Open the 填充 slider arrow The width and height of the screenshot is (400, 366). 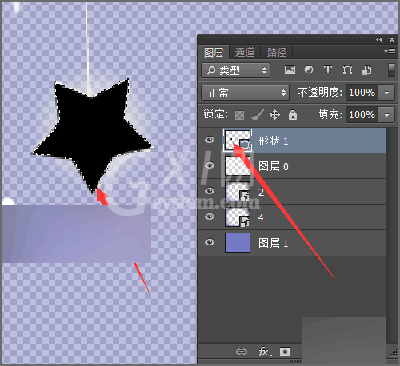(x=387, y=115)
